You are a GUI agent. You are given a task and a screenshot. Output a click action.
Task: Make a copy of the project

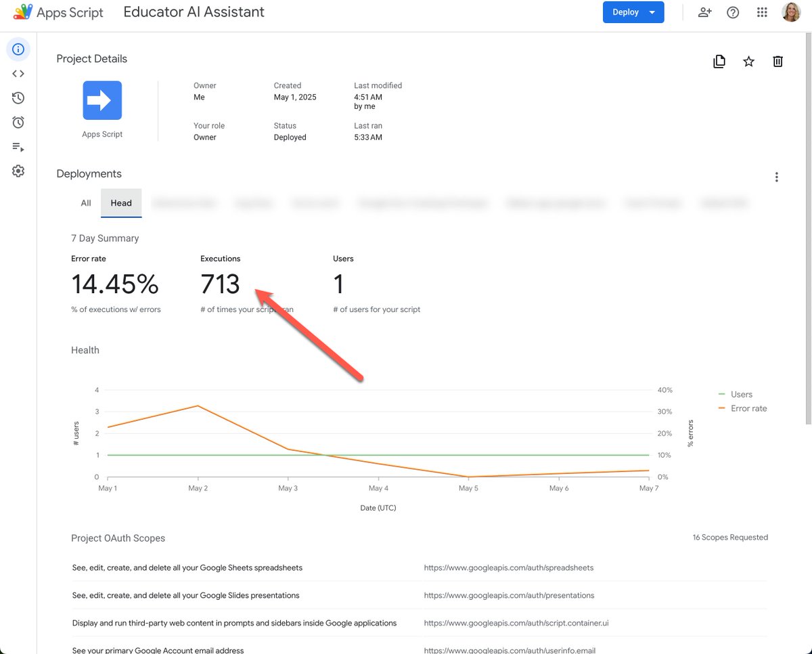pyautogui.click(x=719, y=61)
